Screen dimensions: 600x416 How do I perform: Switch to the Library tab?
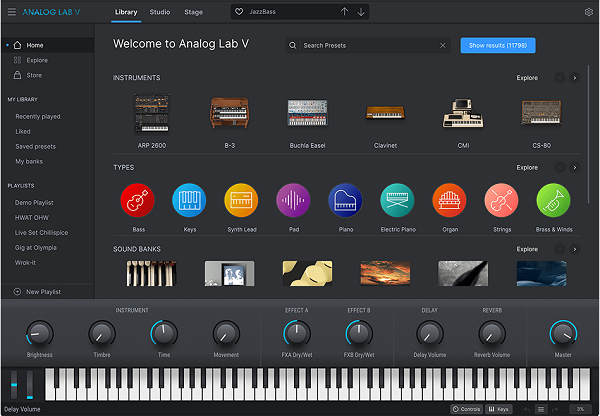pos(126,12)
